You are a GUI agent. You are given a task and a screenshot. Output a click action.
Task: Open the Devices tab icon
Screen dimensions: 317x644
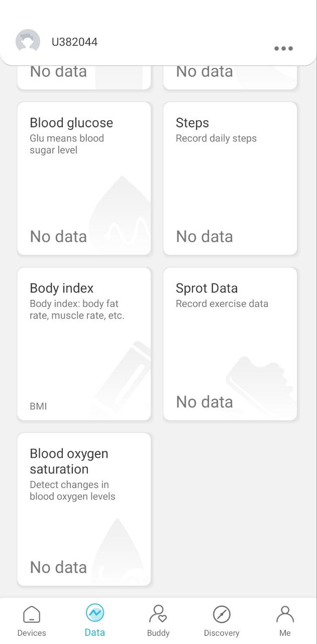(32, 614)
